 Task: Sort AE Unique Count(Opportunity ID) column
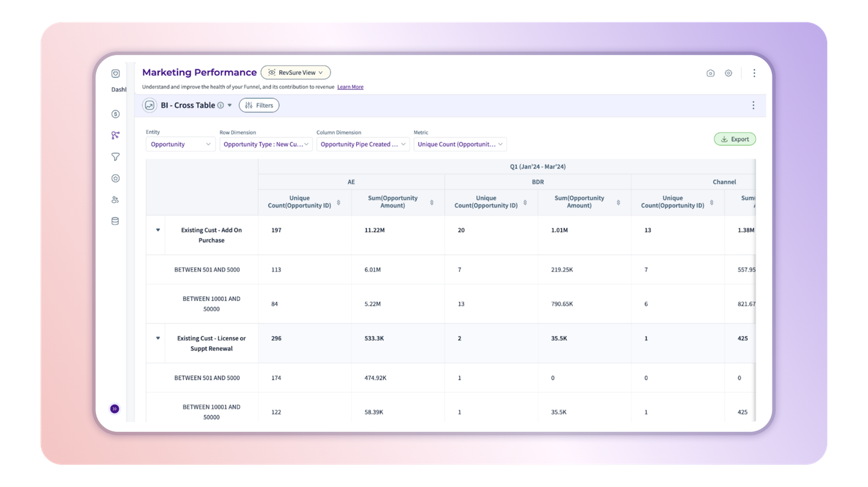click(x=339, y=203)
